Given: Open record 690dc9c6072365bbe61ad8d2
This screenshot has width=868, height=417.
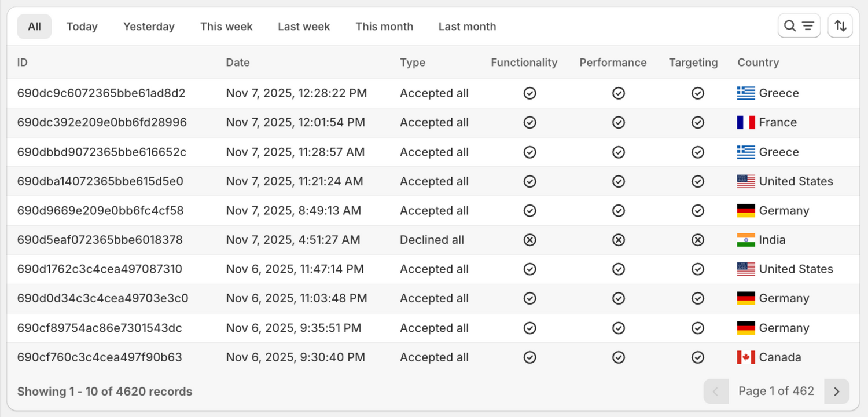Looking at the screenshot, I should [x=101, y=93].
